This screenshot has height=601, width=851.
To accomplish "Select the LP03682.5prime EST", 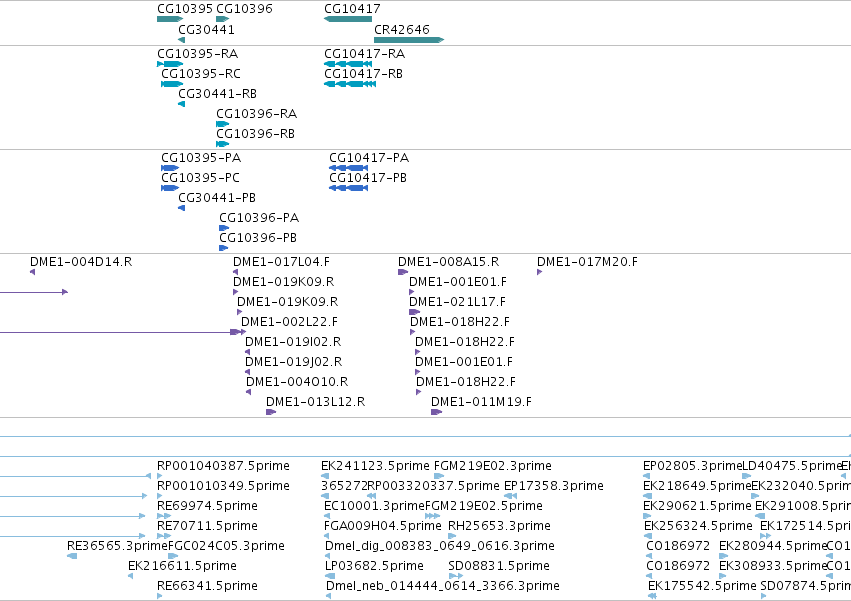I will pos(374,566).
